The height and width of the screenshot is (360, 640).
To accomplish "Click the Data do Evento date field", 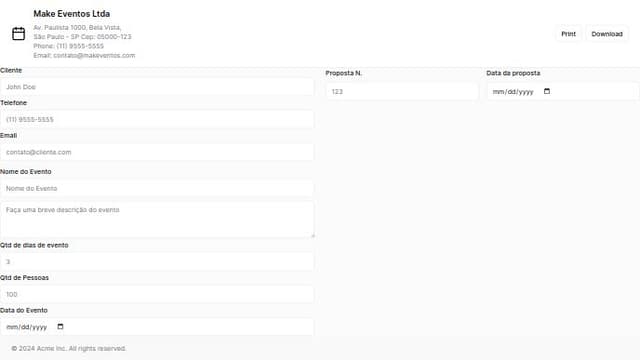I will point(157,327).
